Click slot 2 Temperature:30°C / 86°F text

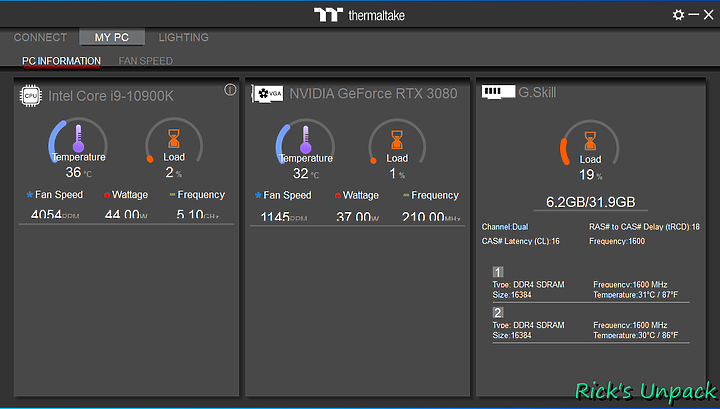[x=636, y=335]
